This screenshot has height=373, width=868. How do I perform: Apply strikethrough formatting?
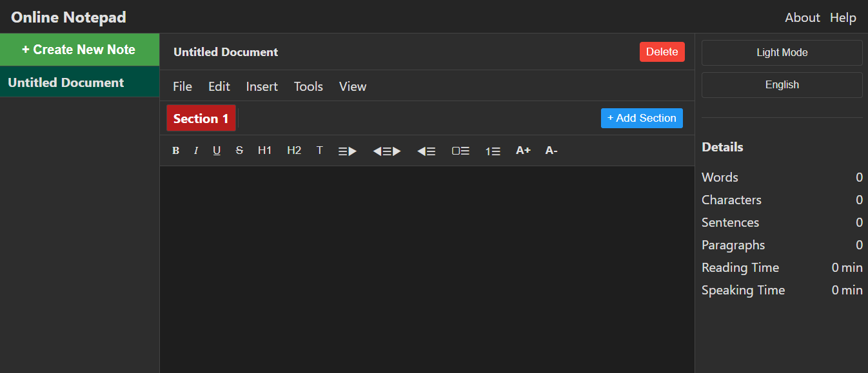click(239, 150)
